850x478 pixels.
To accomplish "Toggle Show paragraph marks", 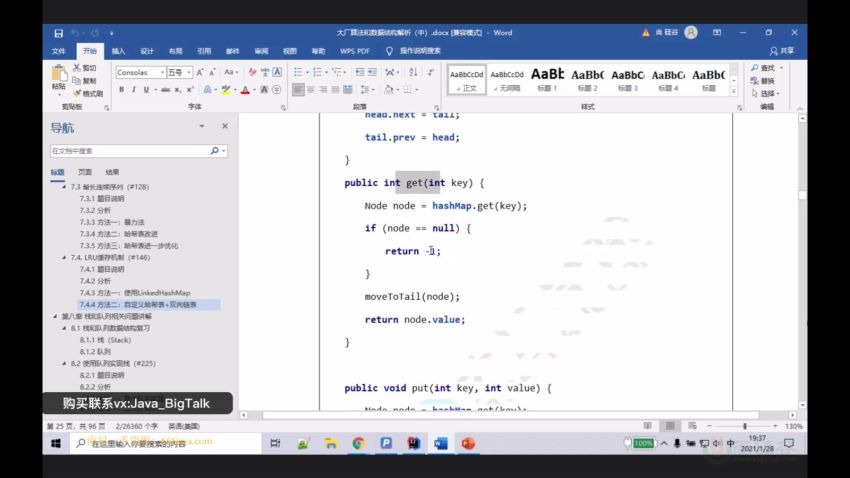I will [431, 72].
